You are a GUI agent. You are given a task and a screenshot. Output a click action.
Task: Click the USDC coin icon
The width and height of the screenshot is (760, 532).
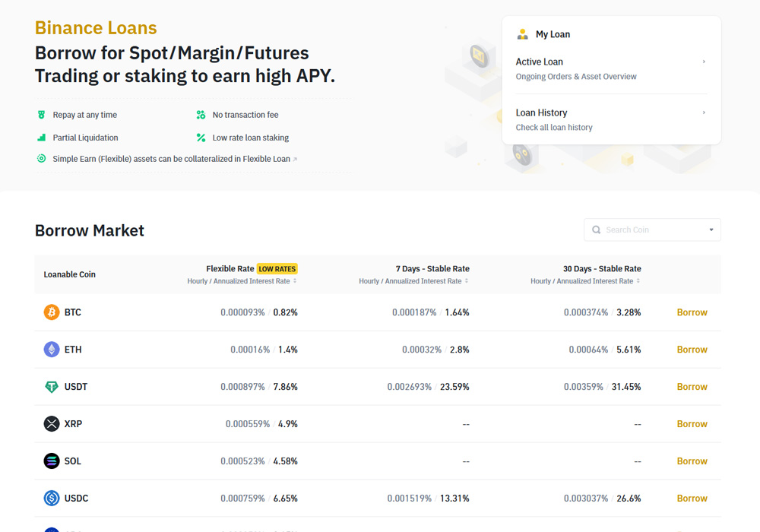coord(50,498)
